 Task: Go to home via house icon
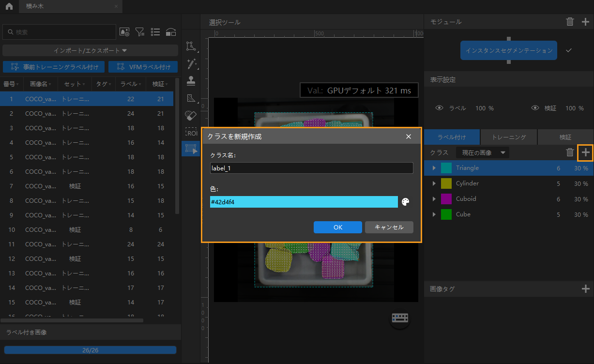coord(9,6)
